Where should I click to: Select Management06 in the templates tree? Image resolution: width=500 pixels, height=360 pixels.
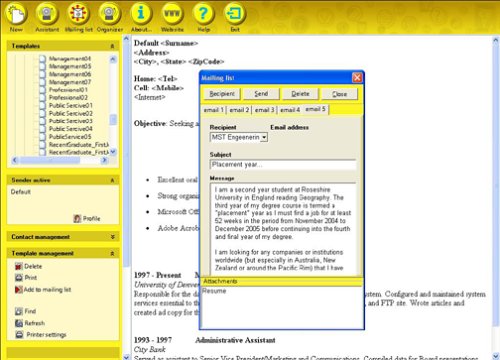click(70, 74)
